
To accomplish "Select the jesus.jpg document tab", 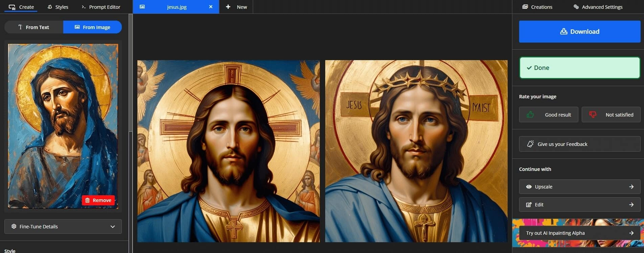I will 176,7.
